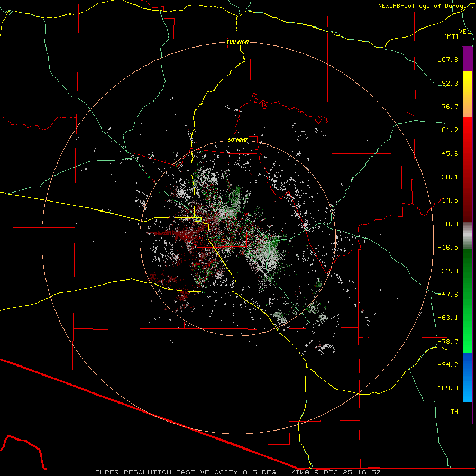The height and width of the screenshot is (476, 476).
Task: Click the SUPER-RESOLUTION BASE VELOCITY caption text
Action: [x=167, y=472]
